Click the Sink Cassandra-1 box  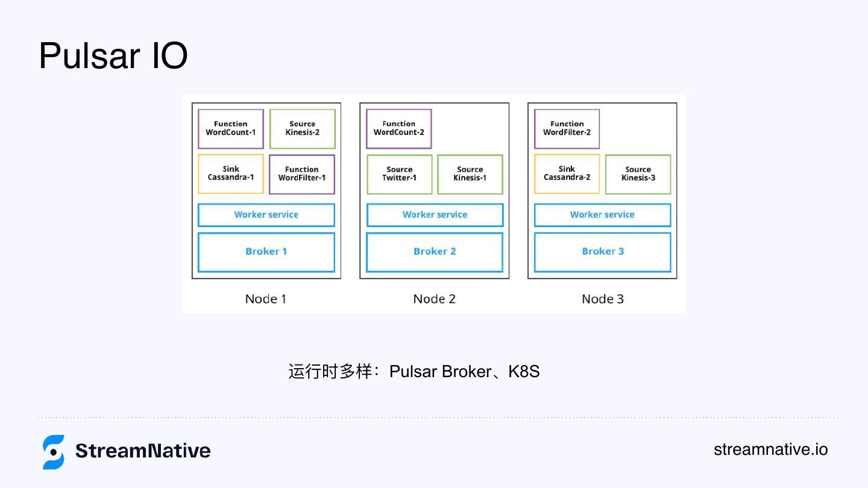pos(231,174)
